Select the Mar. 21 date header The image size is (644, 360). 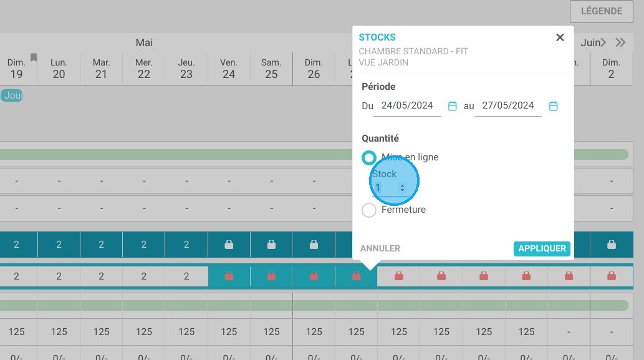tap(101, 69)
